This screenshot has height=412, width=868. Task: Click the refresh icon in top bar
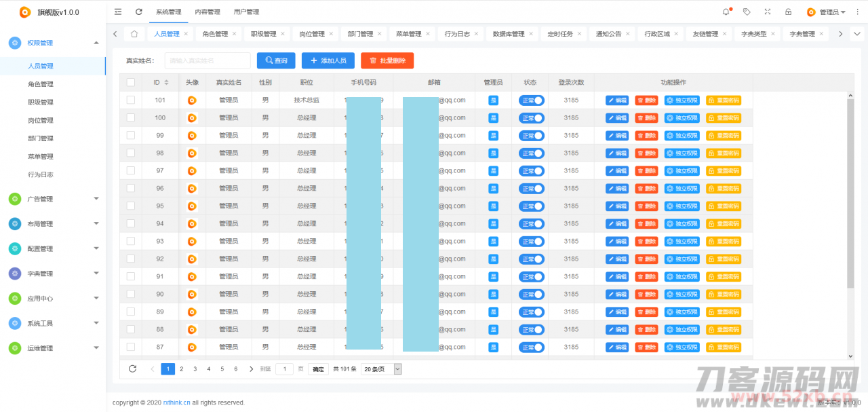pos(139,12)
